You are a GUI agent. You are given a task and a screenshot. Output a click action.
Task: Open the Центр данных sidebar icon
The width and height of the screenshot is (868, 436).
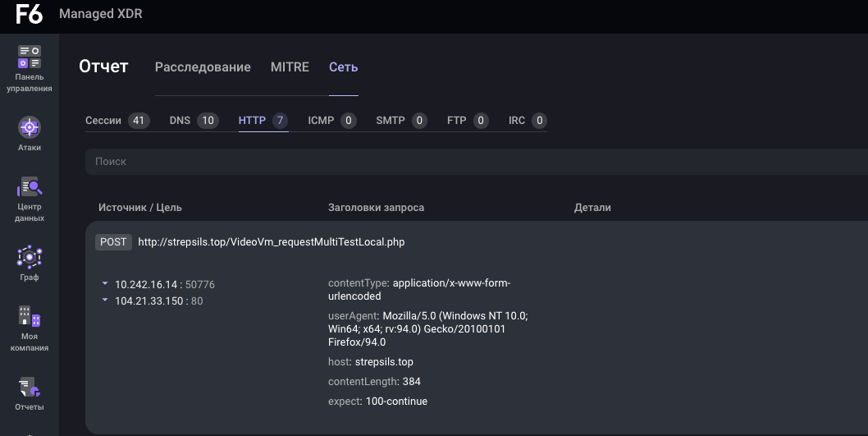tap(30, 187)
